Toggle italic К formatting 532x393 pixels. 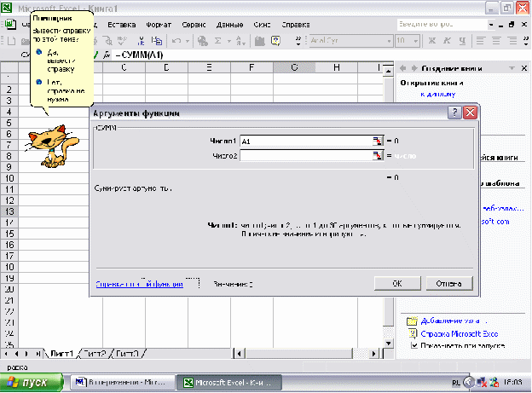coord(448,41)
